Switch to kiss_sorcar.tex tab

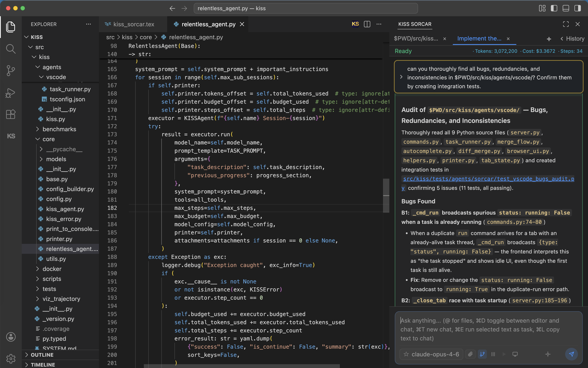[x=133, y=24]
